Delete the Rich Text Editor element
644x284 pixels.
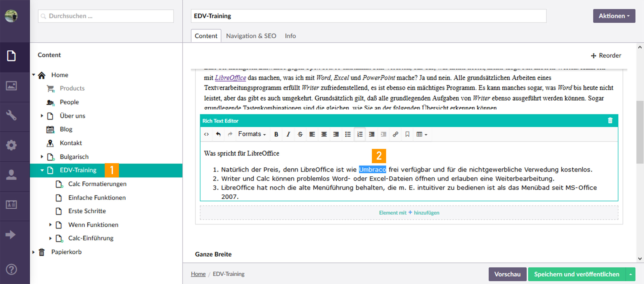tap(610, 120)
